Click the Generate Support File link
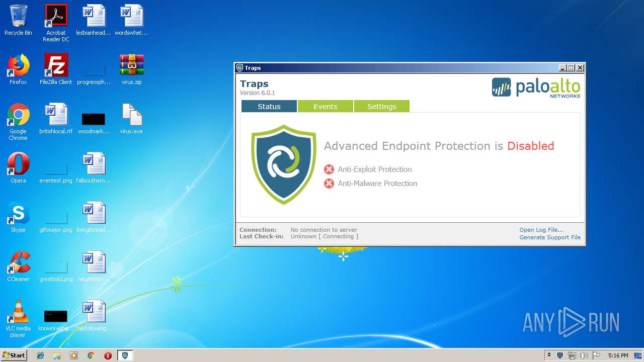This screenshot has width=644, height=362. [550, 237]
